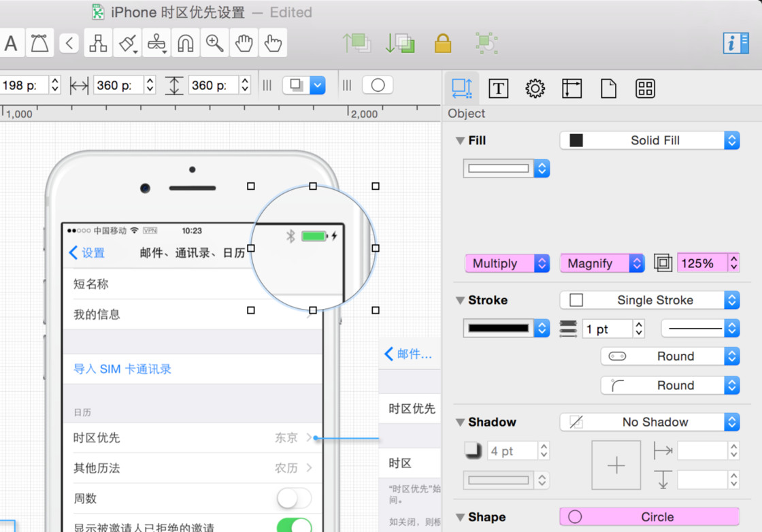
Task: Select the Zoom magnifier tool
Action: pyautogui.click(x=215, y=44)
